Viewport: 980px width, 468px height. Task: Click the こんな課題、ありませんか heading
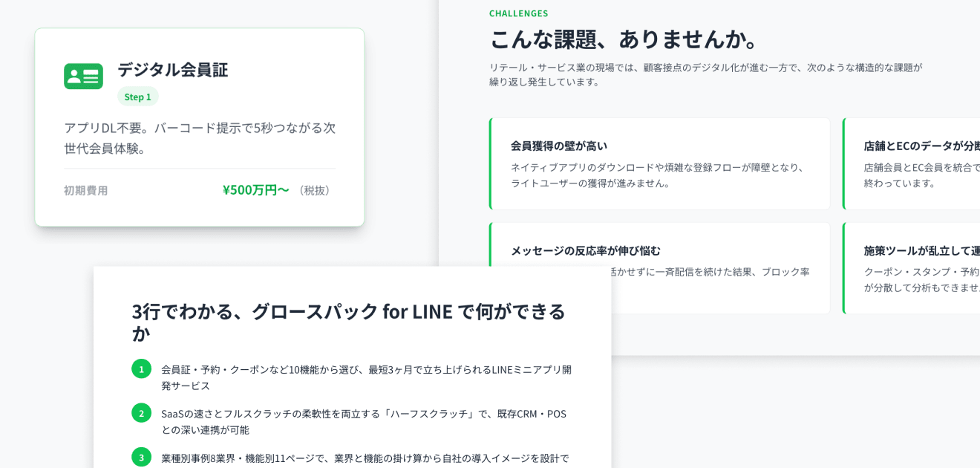click(x=625, y=39)
